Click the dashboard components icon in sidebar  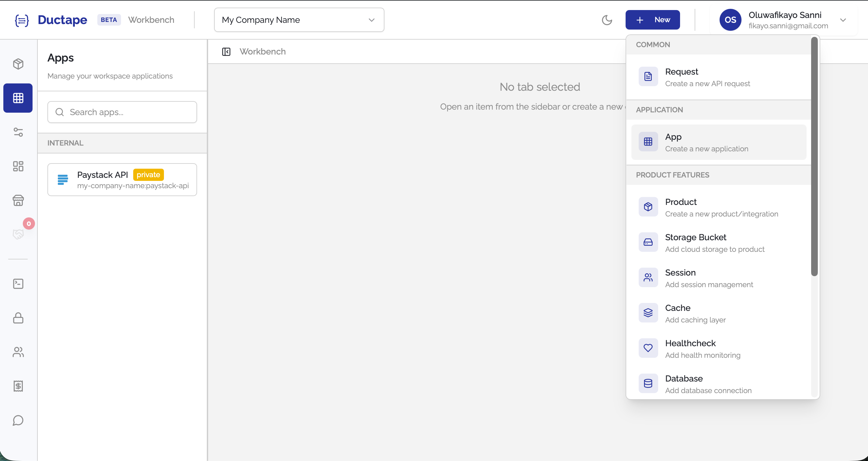pos(18,166)
